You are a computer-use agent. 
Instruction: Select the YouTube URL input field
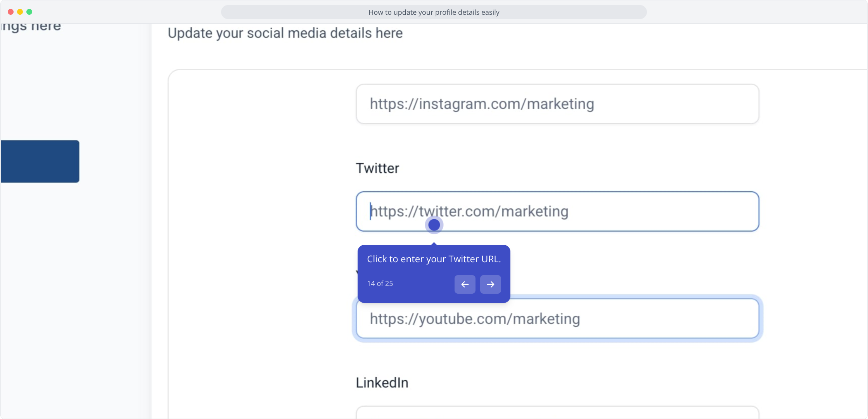(x=557, y=319)
